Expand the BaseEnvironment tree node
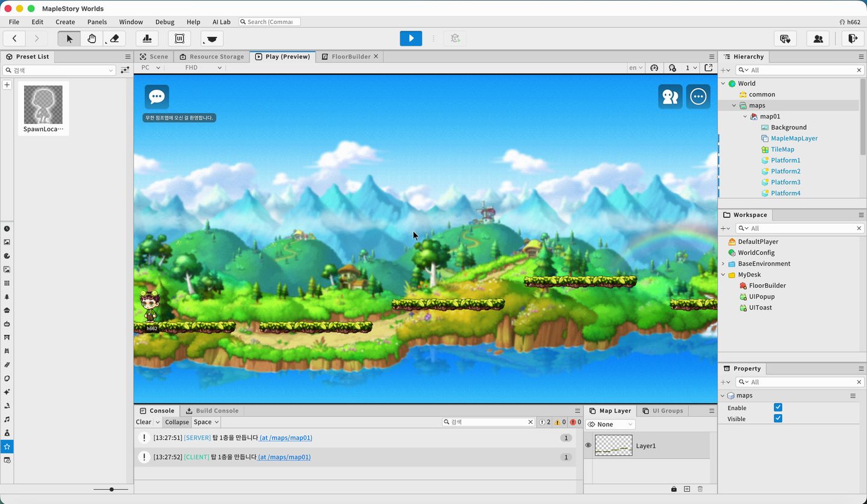This screenshot has width=867, height=504. [723, 264]
